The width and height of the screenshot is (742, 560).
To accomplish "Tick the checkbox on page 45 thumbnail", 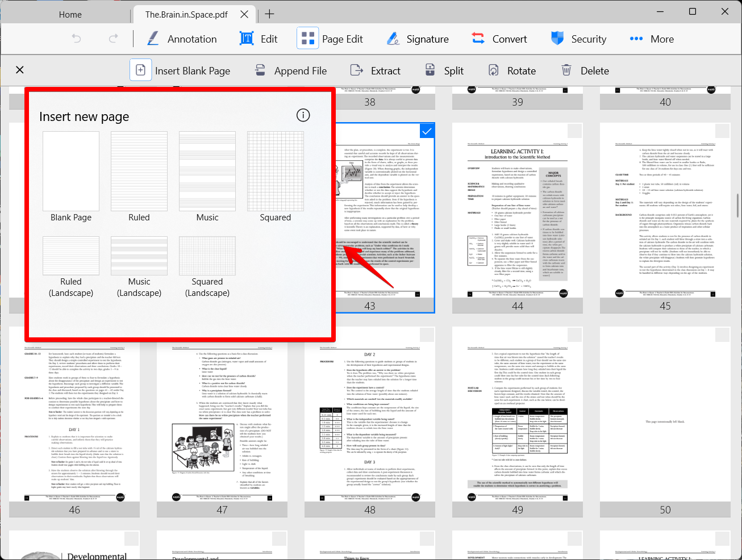I will pos(722,131).
